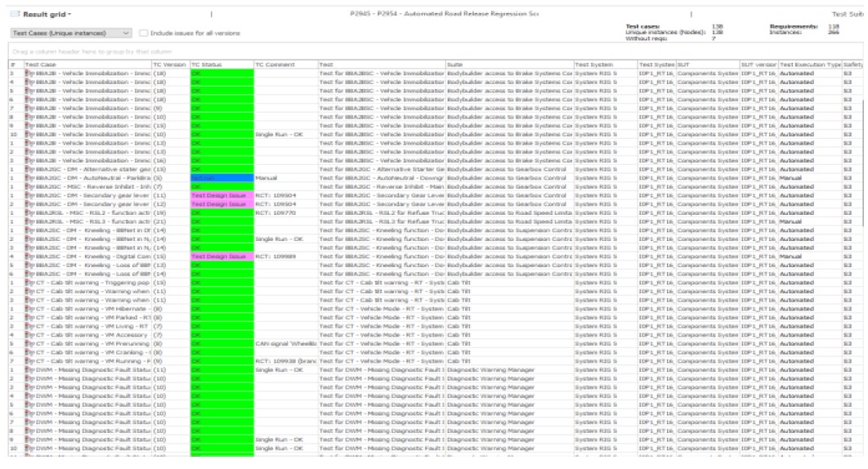Click icon of Cab tilt VM Prerunning row

click(29, 344)
